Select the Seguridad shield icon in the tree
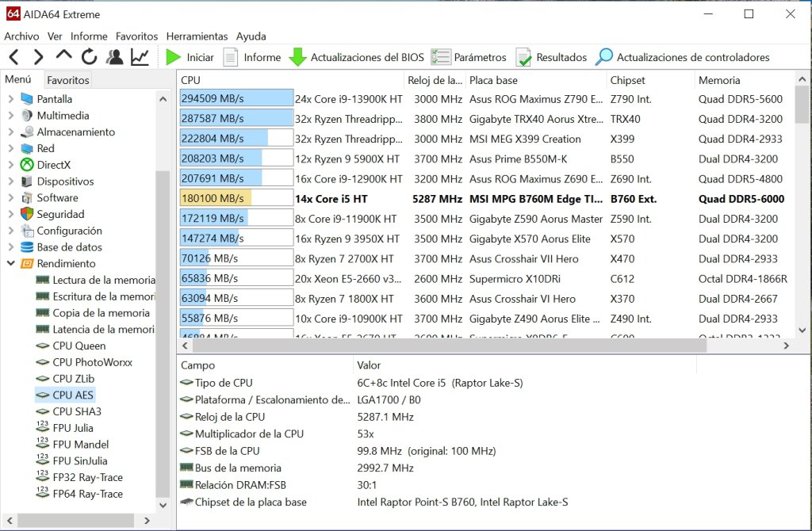The image size is (812, 531). [27, 214]
